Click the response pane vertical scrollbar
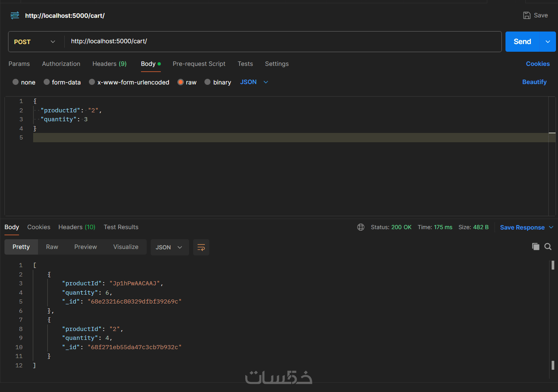Screen dimensions: 558x392 553,315
